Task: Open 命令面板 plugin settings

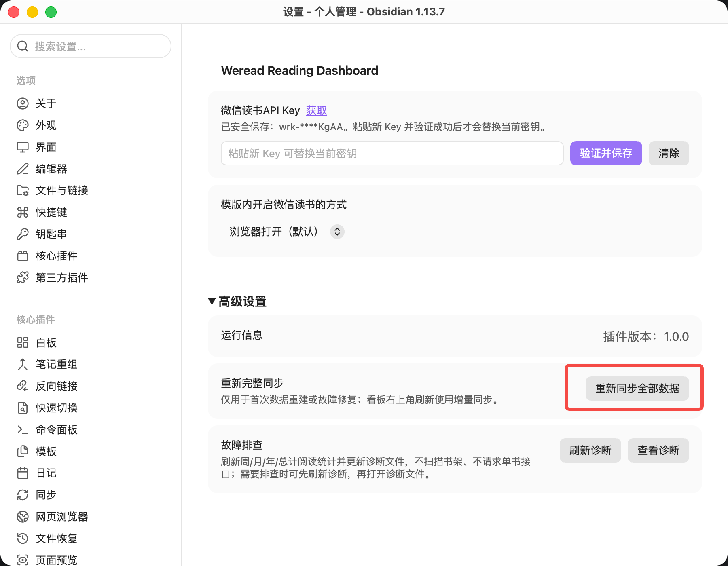Action: pyautogui.click(x=91, y=430)
